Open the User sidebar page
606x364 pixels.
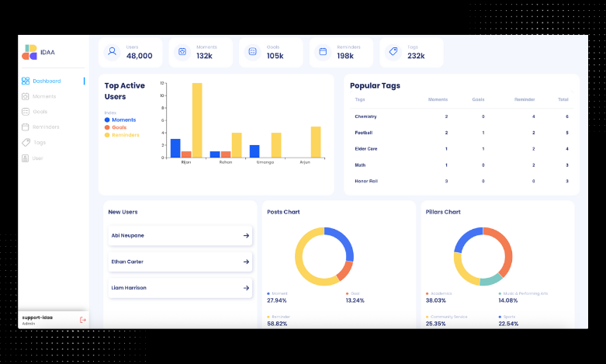tap(37, 158)
